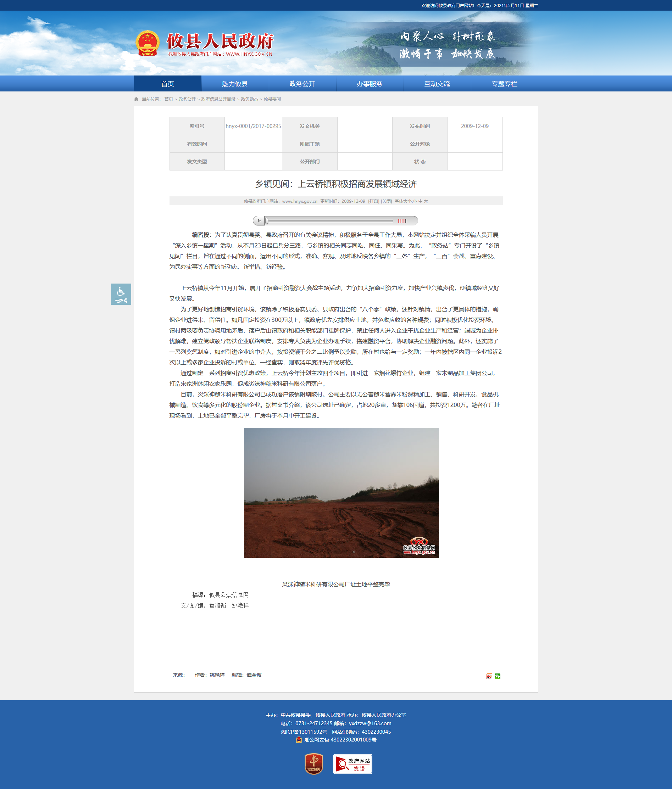Open the 政府网站找错 error-report badge
Viewport: 672px width, 789px height.
pyautogui.click(x=353, y=764)
